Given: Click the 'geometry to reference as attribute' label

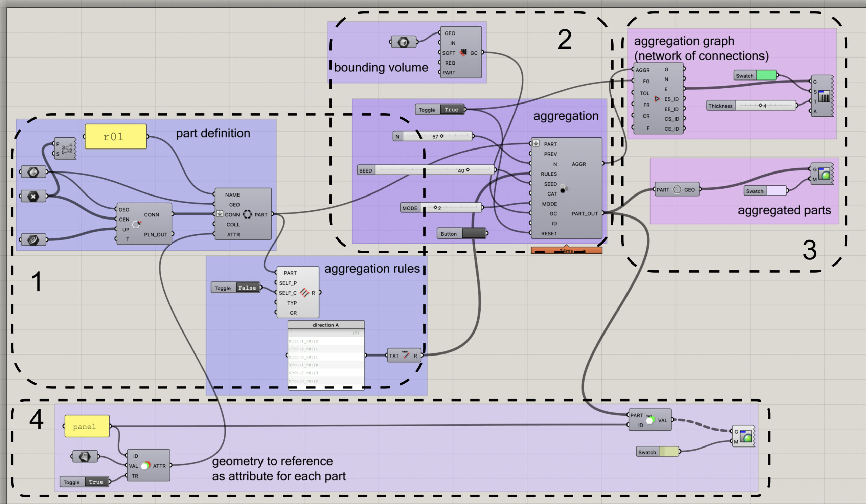Looking at the screenshot, I should [279, 468].
